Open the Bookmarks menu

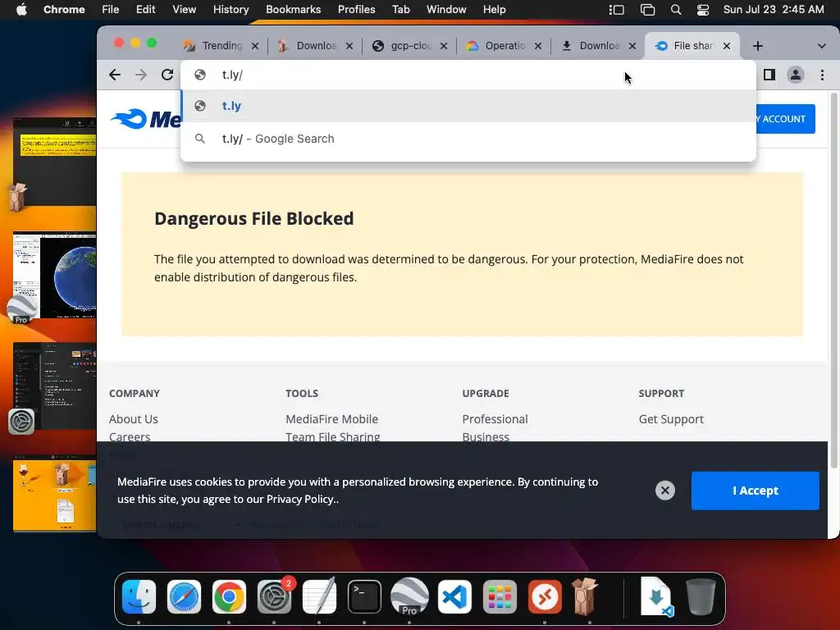(x=293, y=10)
